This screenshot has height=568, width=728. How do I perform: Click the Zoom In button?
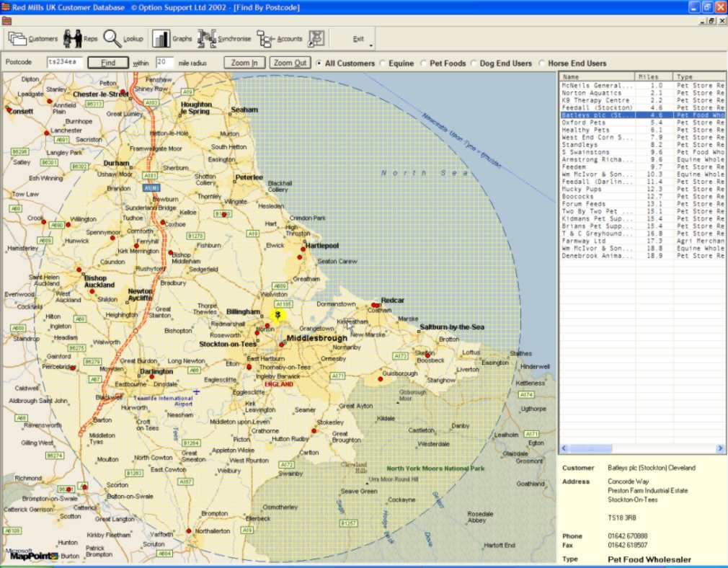pyautogui.click(x=245, y=63)
